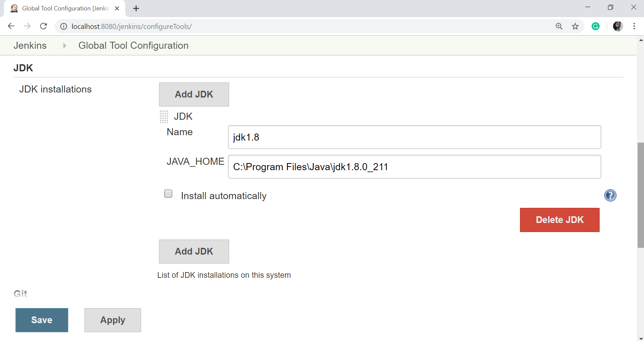This screenshot has height=341, width=644.
Task: Apply the configuration changes
Action: click(113, 320)
